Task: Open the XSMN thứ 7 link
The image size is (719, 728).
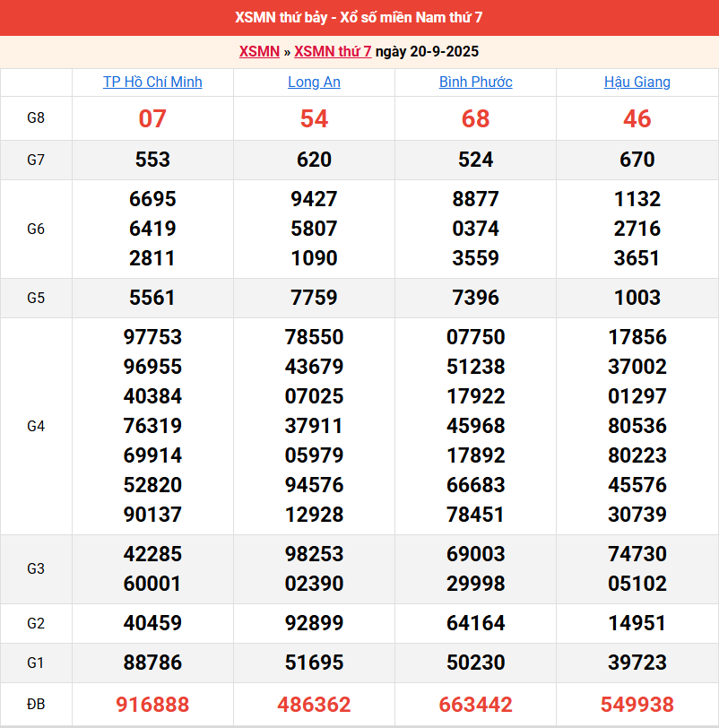Action: click(333, 51)
